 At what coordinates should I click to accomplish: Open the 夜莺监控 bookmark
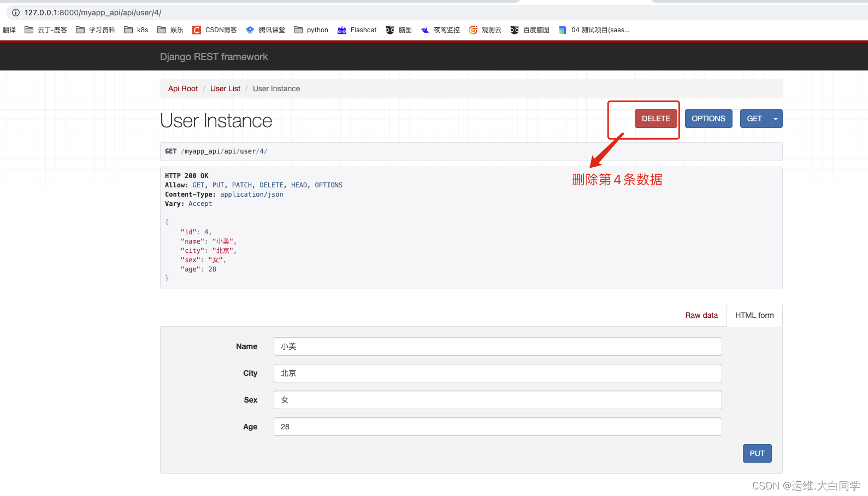point(440,30)
